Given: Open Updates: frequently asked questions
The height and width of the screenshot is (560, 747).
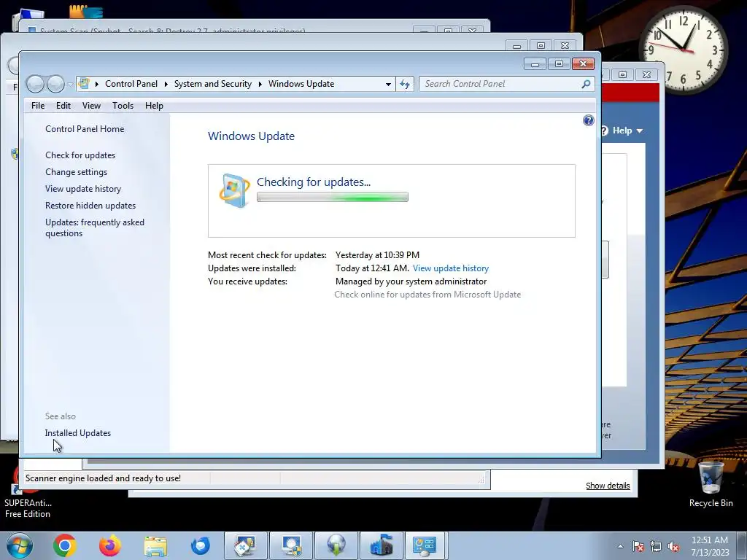Looking at the screenshot, I should [x=95, y=227].
